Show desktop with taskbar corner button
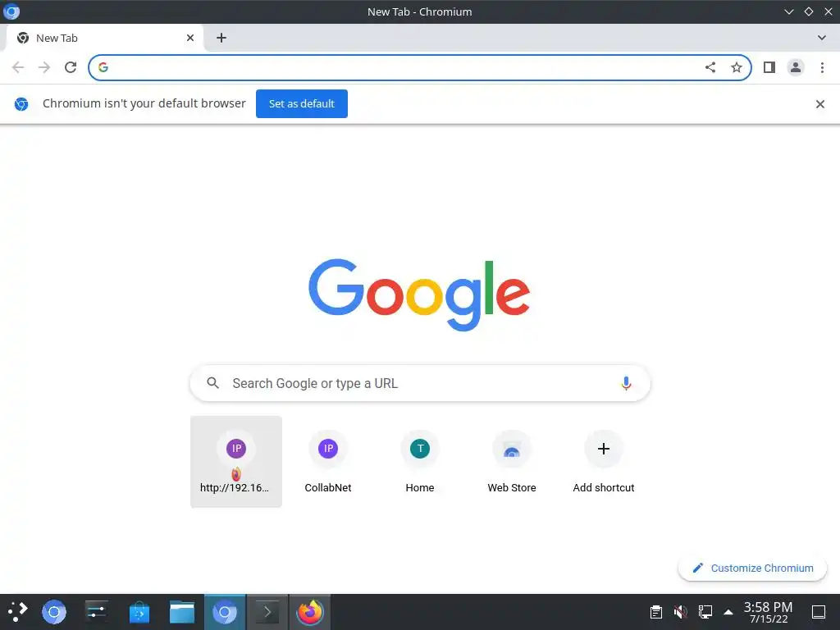 [x=819, y=612]
